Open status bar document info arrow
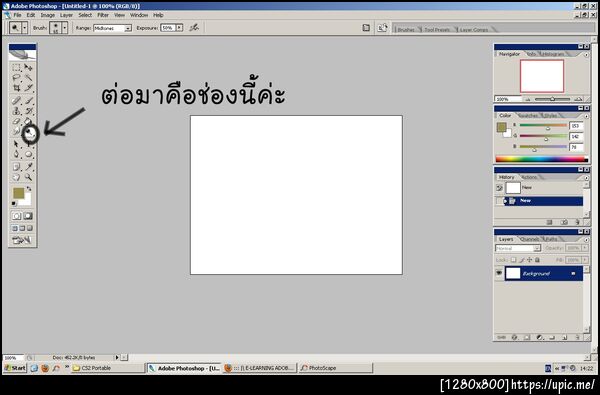 click(117, 357)
